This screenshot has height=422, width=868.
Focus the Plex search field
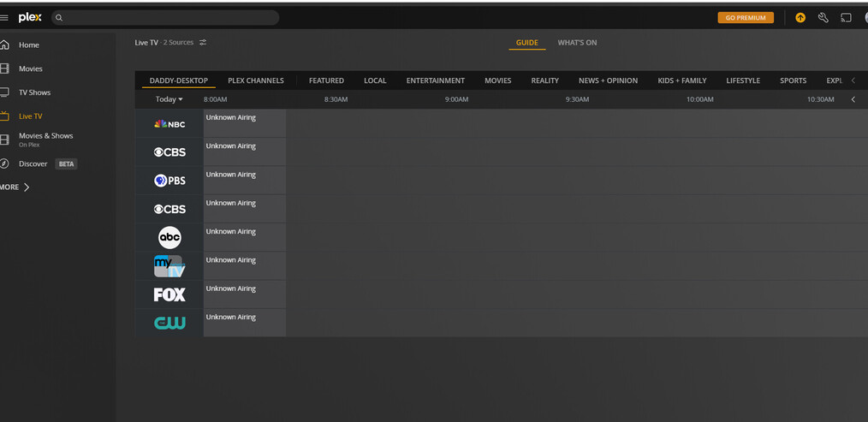[x=165, y=18]
